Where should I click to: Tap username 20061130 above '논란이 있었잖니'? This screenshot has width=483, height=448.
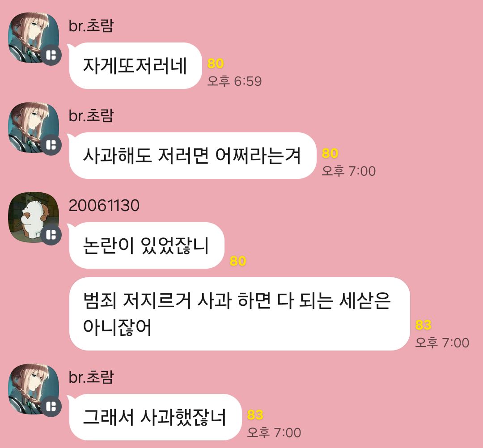104,206
